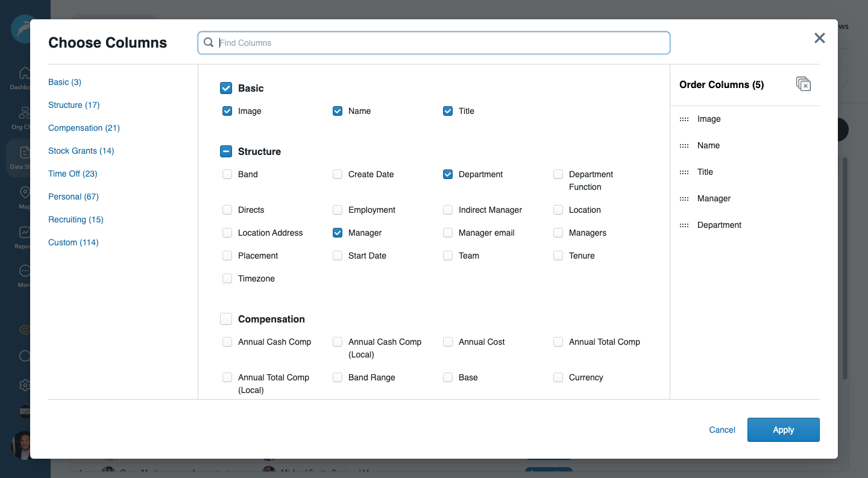
Task: Jump to Stock Grants category
Action: click(x=81, y=151)
